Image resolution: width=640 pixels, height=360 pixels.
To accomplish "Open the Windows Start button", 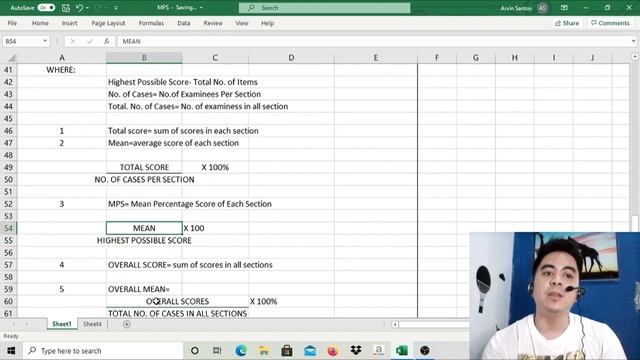I will tap(11, 351).
